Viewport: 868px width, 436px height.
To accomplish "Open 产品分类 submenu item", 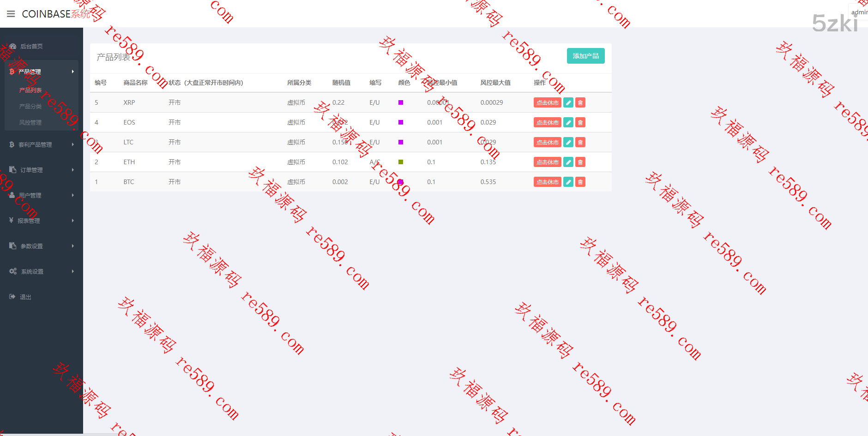I will (30, 106).
